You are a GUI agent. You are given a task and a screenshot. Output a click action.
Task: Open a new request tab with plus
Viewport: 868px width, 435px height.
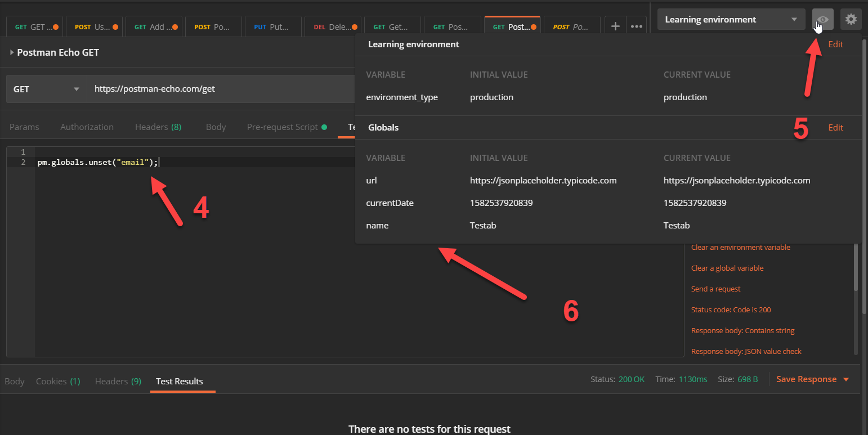pyautogui.click(x=615, y=26)
